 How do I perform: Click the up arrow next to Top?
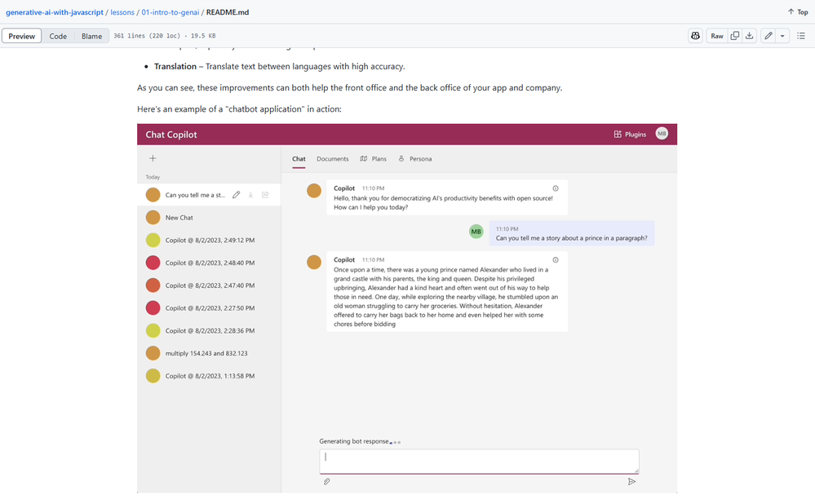(791, 11)
